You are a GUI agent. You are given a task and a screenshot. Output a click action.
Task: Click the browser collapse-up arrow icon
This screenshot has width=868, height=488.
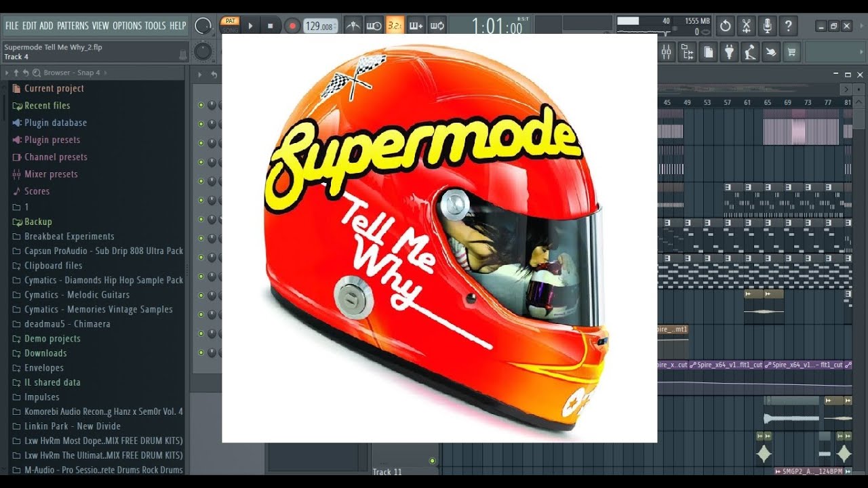click(16, 73)
